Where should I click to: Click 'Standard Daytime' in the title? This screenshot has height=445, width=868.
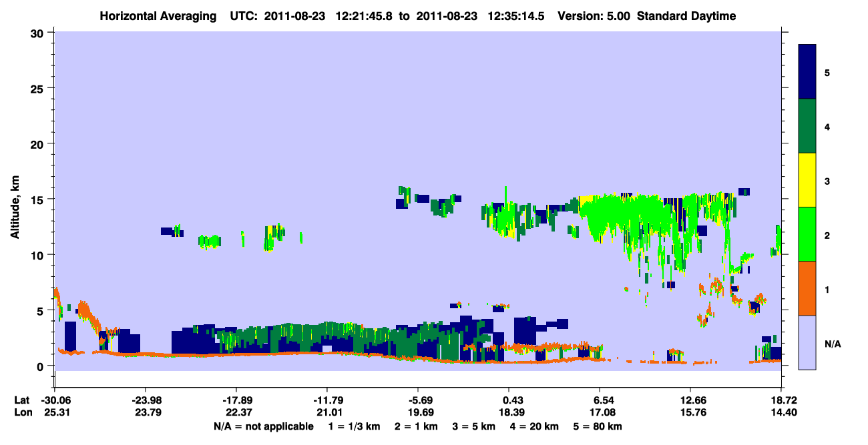click(x=686, y=16)
